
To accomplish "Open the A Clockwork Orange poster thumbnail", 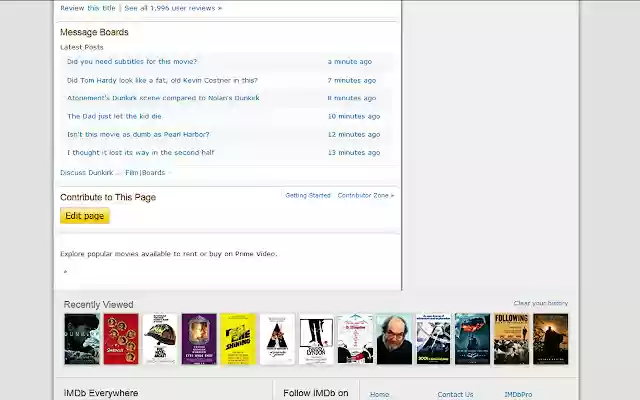I will pyautogui.click(x=277, y=339).
